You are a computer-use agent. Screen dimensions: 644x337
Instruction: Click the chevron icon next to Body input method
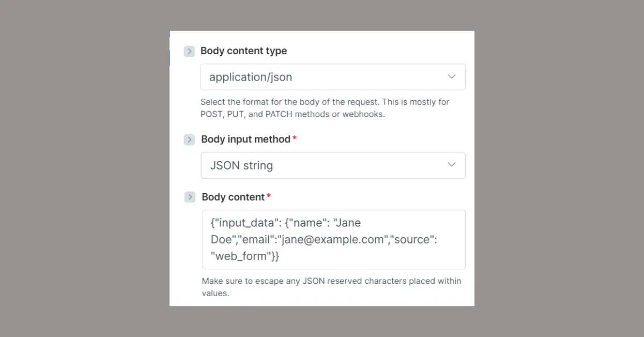point(189,140)
